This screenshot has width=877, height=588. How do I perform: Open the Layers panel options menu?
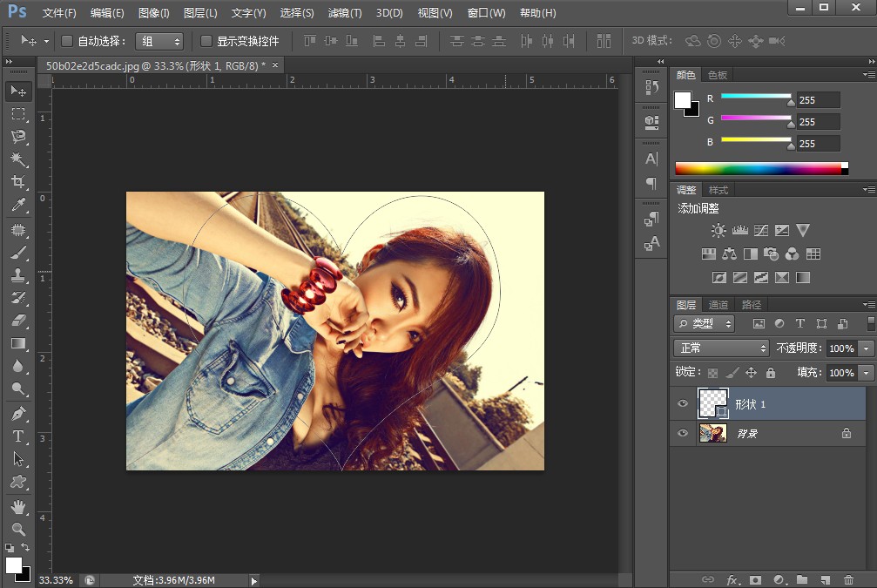coord(868,304)
